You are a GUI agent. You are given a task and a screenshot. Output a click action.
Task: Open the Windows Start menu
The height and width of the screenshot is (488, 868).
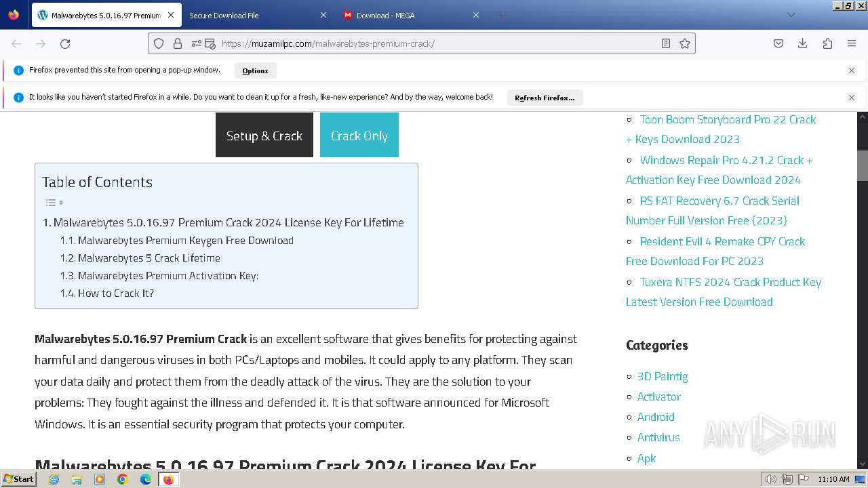pyautogui.click(x=18, y=479)
